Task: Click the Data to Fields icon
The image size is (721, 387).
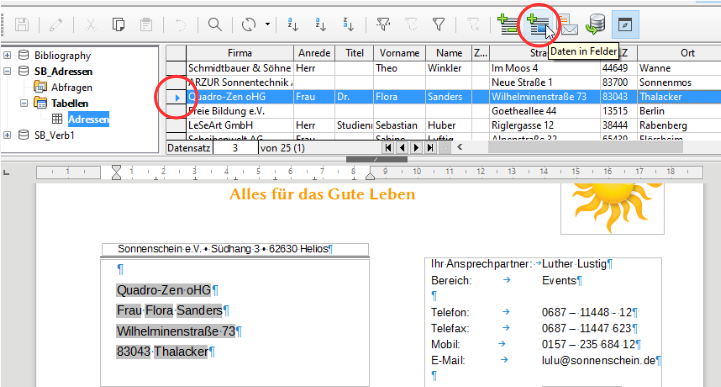Action: [x=538, y=24]
